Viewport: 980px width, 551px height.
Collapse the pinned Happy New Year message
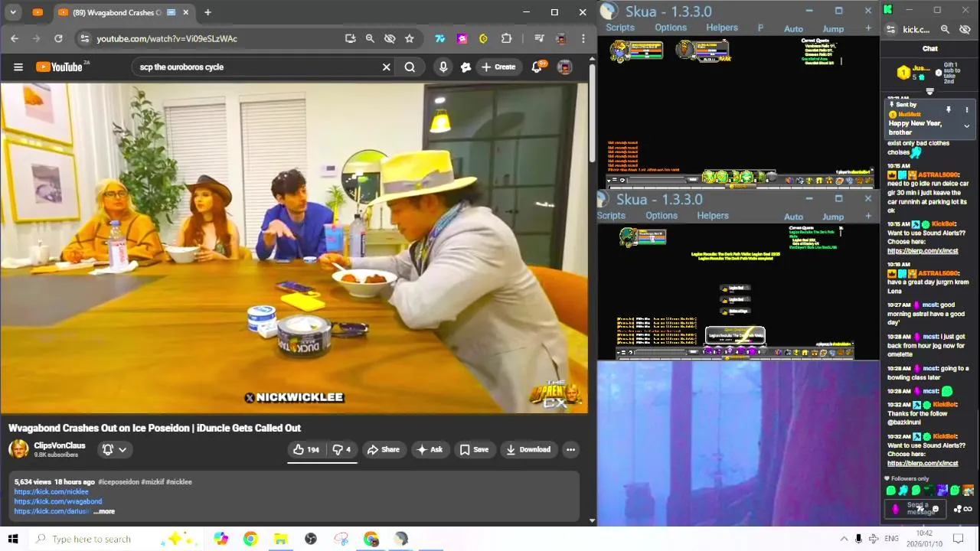coord(966,126)
